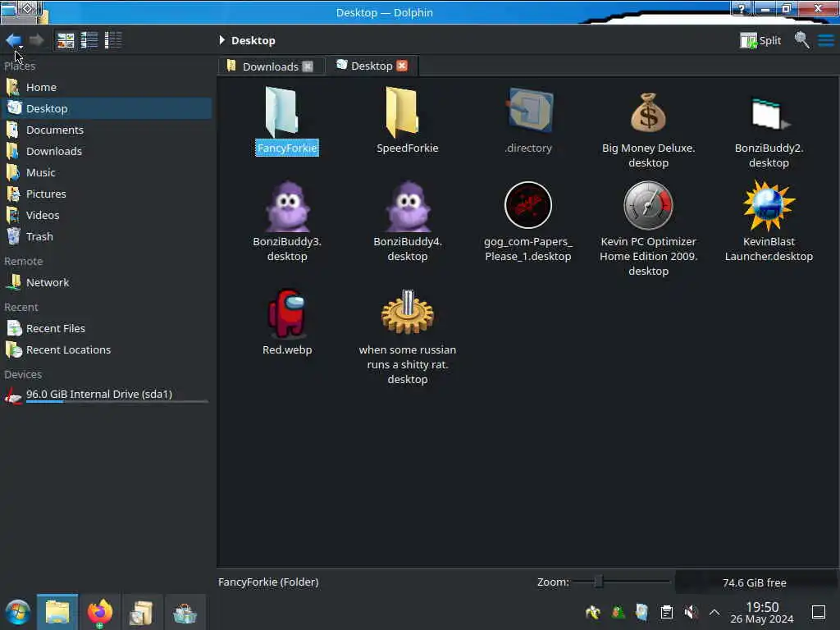
Task: Select KevinBlast Launcher sun icon
Action: 769,206
